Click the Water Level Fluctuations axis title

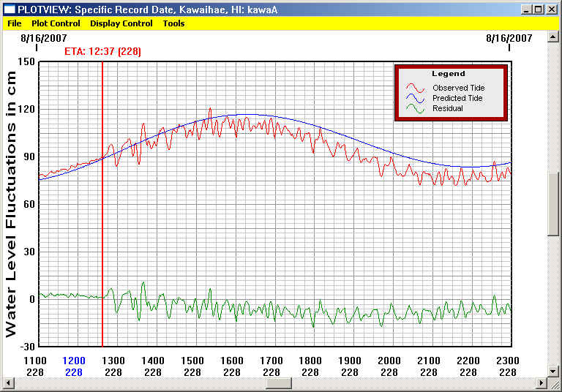[10, 204]
